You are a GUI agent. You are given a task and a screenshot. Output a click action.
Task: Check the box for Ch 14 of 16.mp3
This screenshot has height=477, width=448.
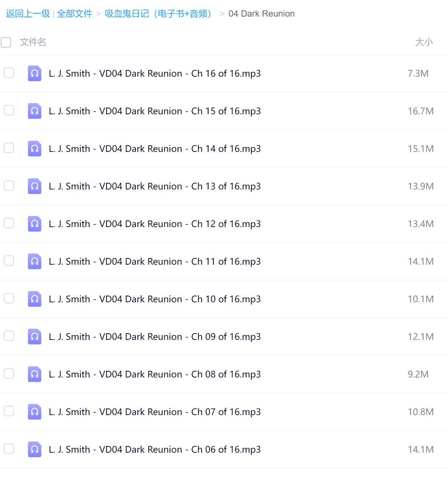(x=9, y=148)
